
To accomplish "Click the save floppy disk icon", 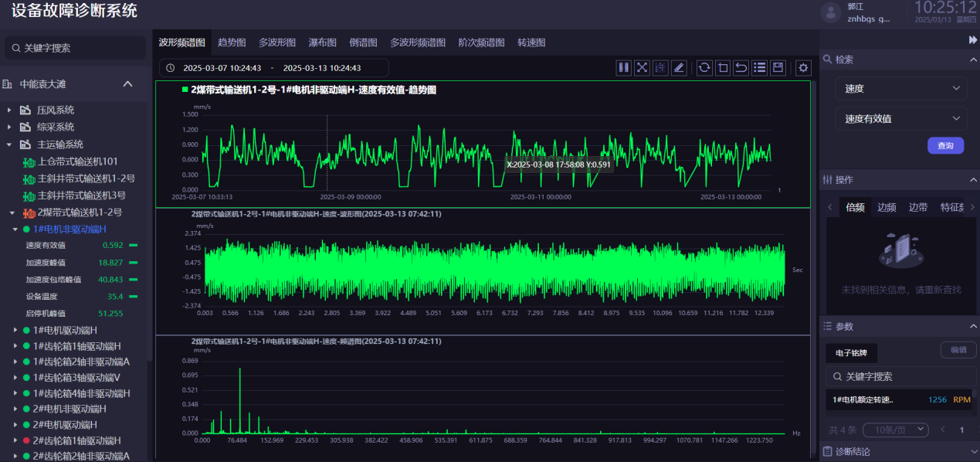I will click(778, 68).
